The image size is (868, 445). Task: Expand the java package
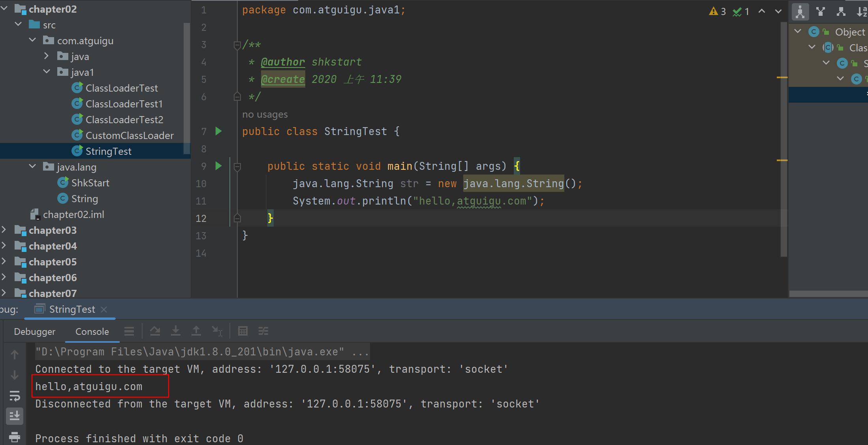[47, 56]
